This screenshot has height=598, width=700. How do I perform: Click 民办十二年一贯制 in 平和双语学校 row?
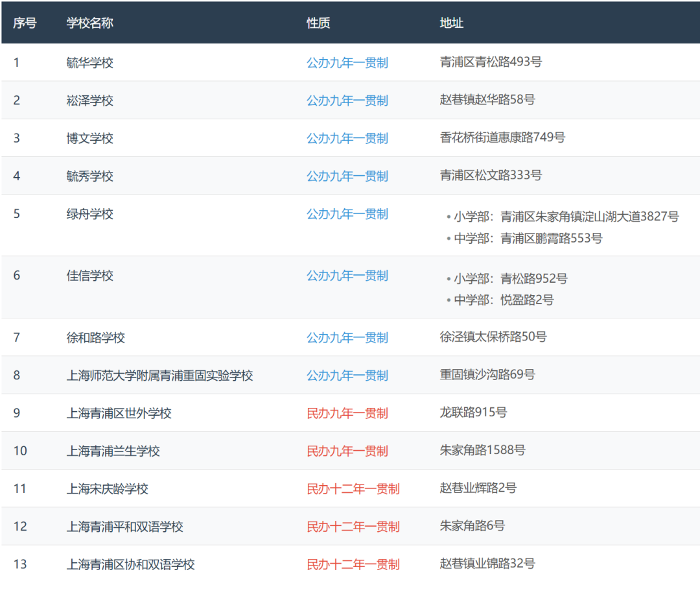click(353, 527)
